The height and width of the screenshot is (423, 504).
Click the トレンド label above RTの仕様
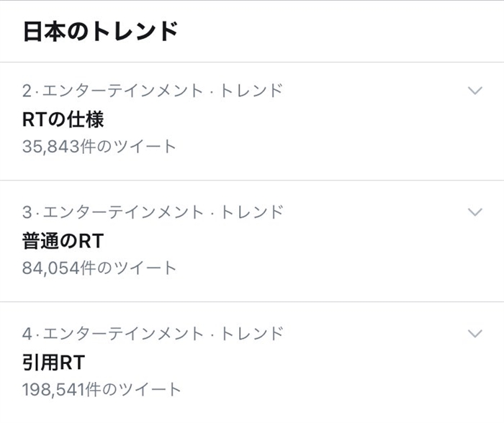253,91
